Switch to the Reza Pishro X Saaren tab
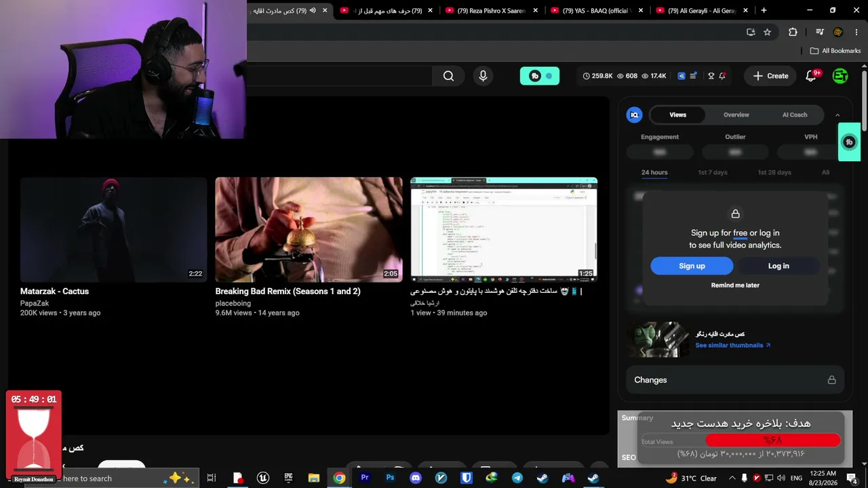Viewport: 868px width, 488px height. [x=491, y=11]
